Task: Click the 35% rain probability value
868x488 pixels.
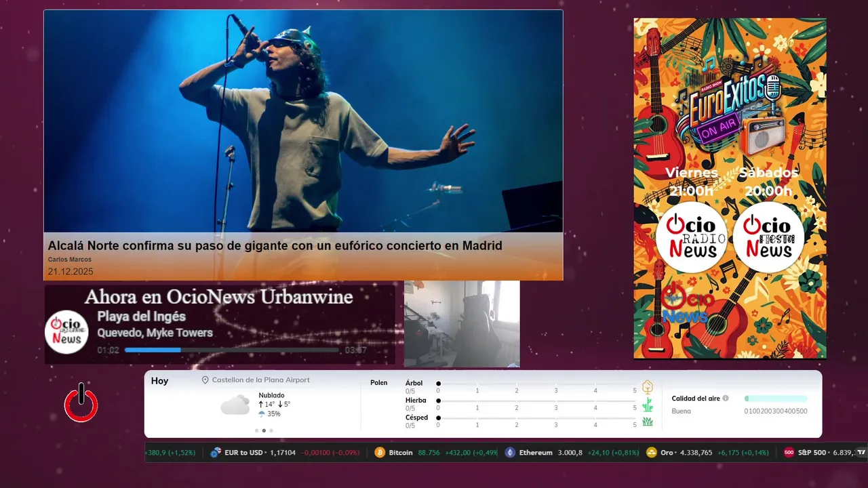Action: pos(274,414)
